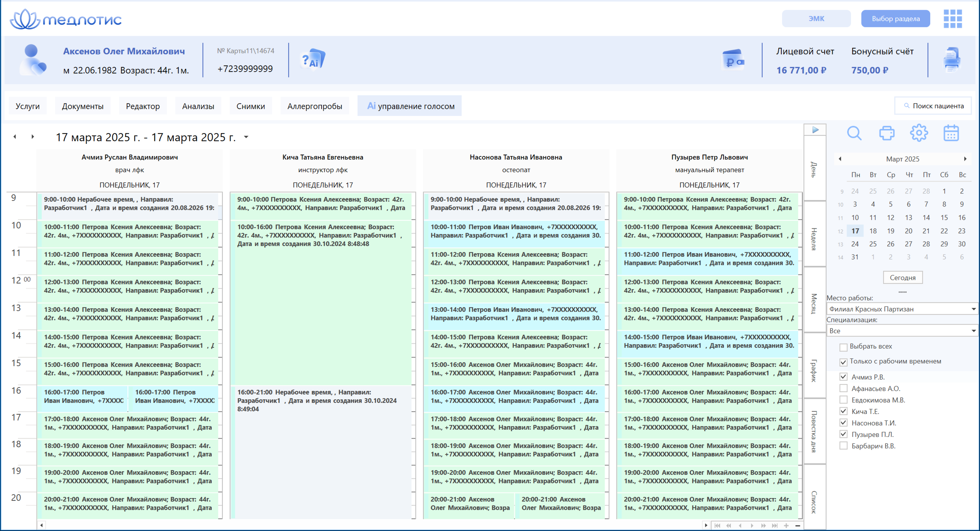
Task: Click the horizontal scrollbar left arrow
Action: 41,526
